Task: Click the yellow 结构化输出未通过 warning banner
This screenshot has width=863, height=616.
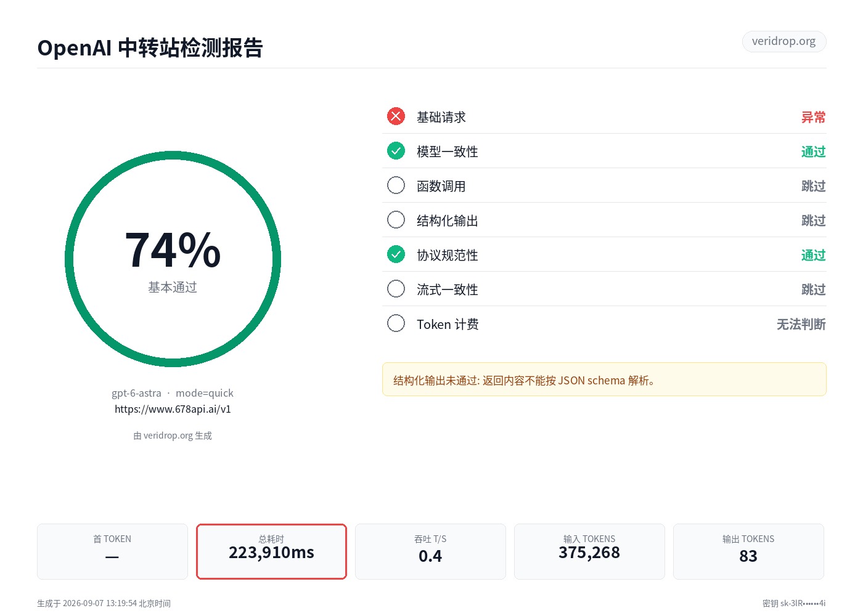Action: point(604,379)
